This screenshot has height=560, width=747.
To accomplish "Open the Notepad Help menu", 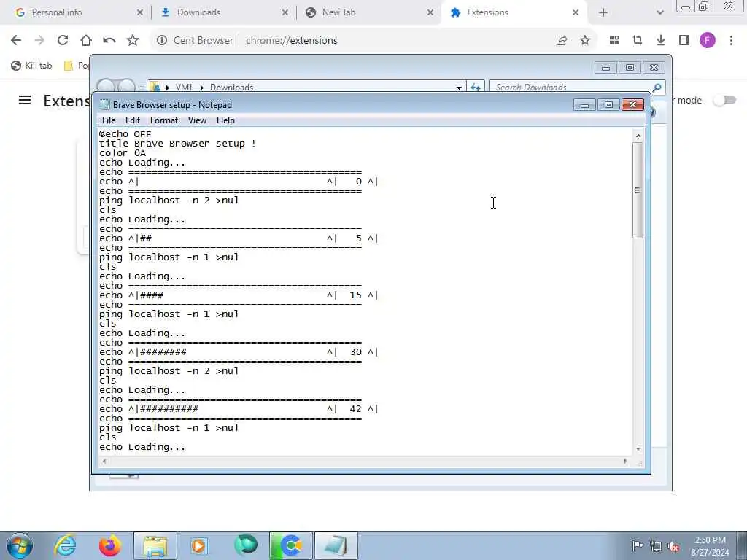I will click(226, 120).
